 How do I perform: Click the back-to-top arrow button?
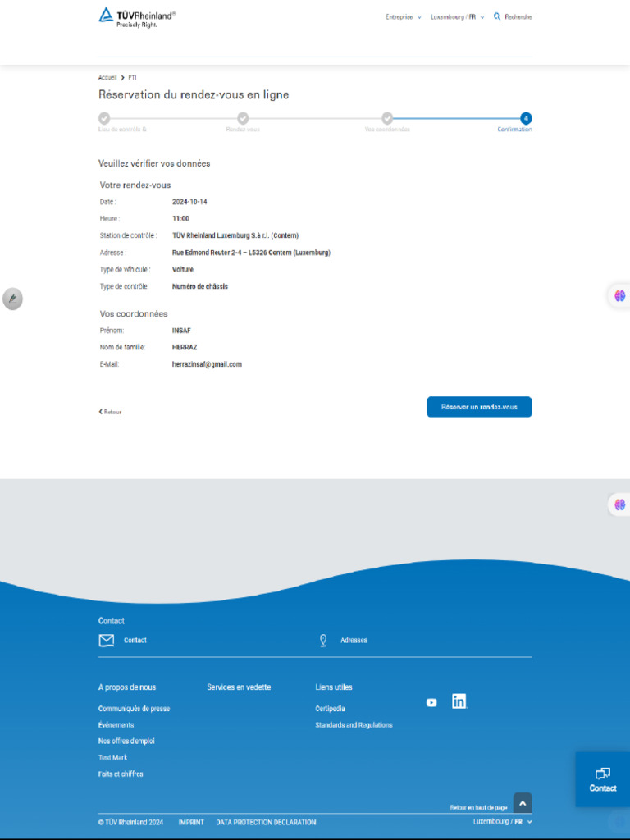tap(523, 803)
